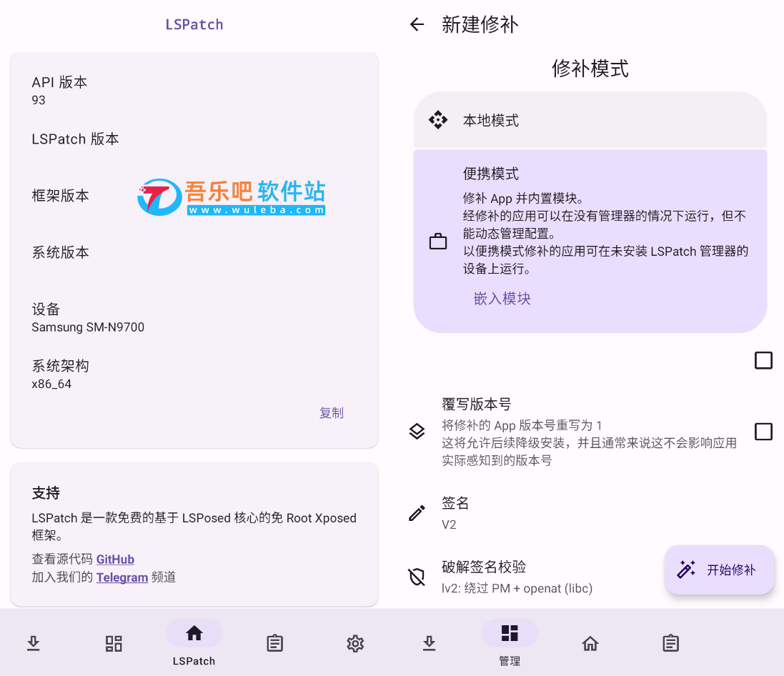Enable the 覆写版本号 checkbox
This screenshot has height=676, width=784.
point(763,432)
